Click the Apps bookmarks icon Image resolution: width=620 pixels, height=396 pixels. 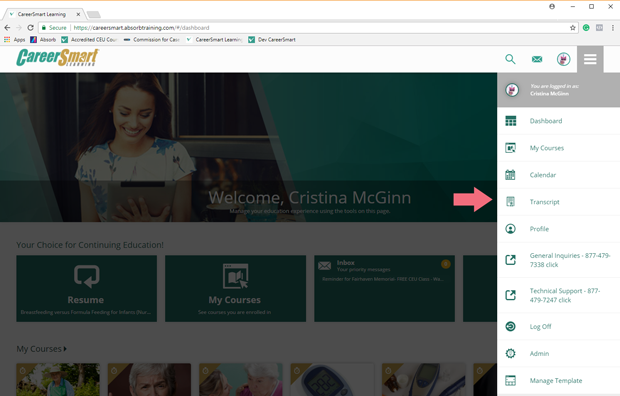point(7,40)
